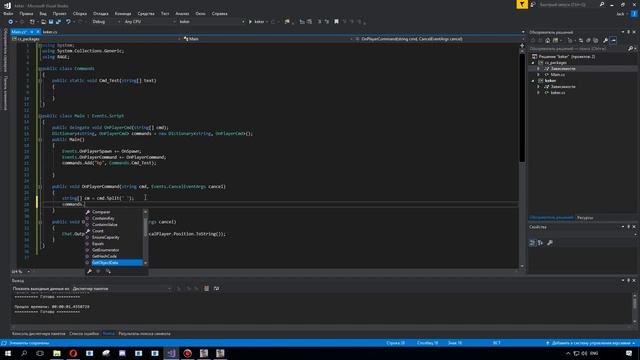Open the Файл menu
Screen dimensions: 640x360
tap(8, 13)
